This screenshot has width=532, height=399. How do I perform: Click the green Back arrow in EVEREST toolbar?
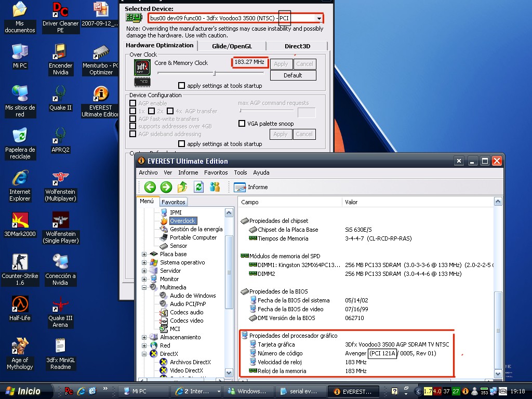pos(150,187)
